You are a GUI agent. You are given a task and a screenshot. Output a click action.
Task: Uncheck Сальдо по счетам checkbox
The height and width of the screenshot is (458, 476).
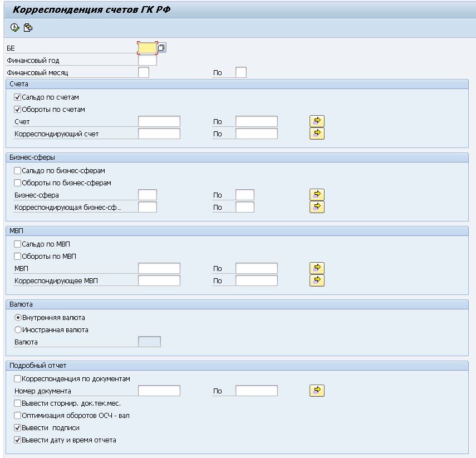18,97
